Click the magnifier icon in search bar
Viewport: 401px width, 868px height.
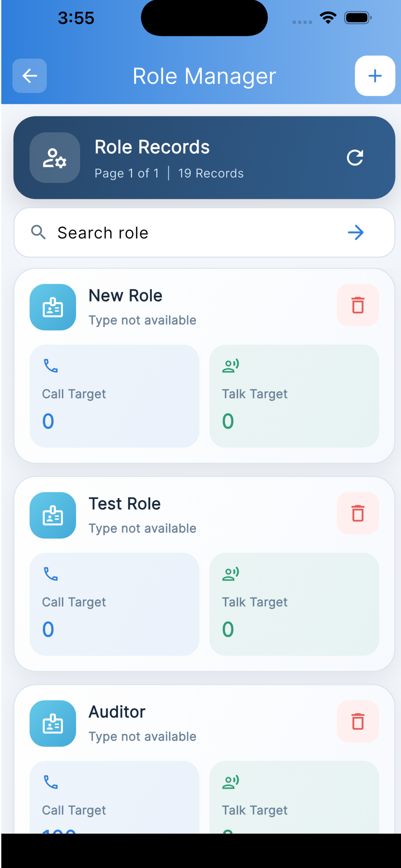pos(38,232)
